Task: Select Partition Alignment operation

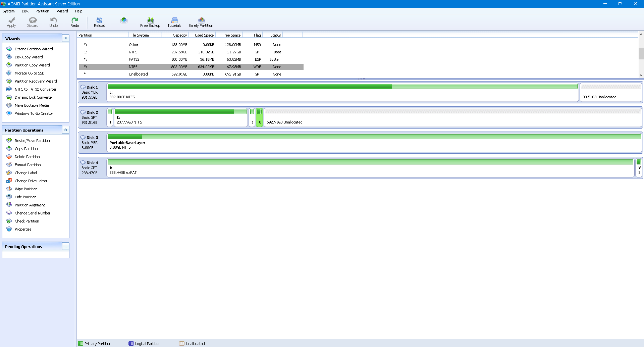Action: [x=30, y=205]
